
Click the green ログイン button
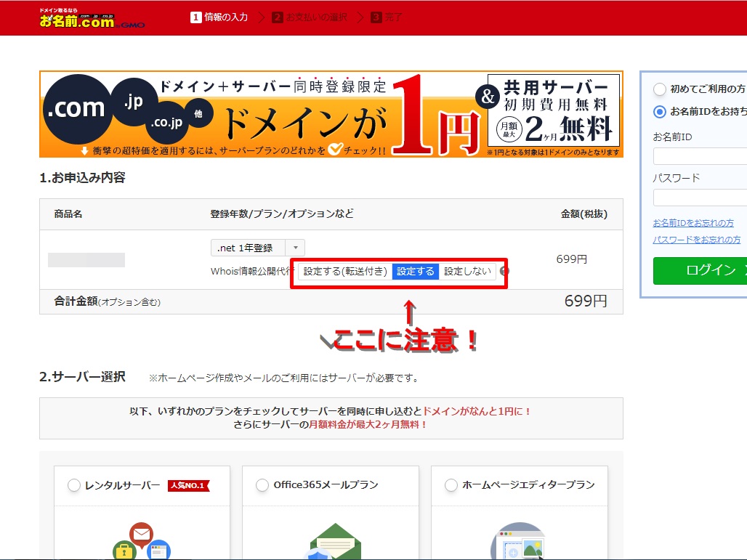[700, 270]
